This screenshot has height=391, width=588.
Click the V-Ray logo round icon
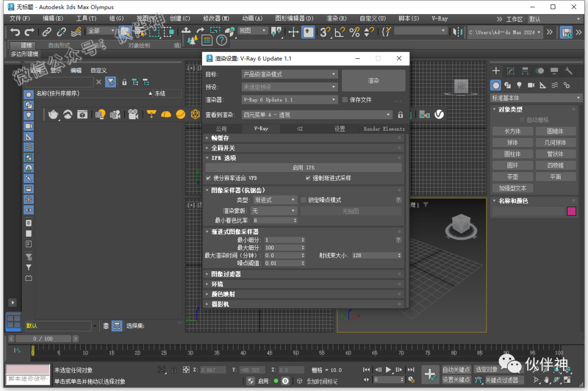pos(439,114)
